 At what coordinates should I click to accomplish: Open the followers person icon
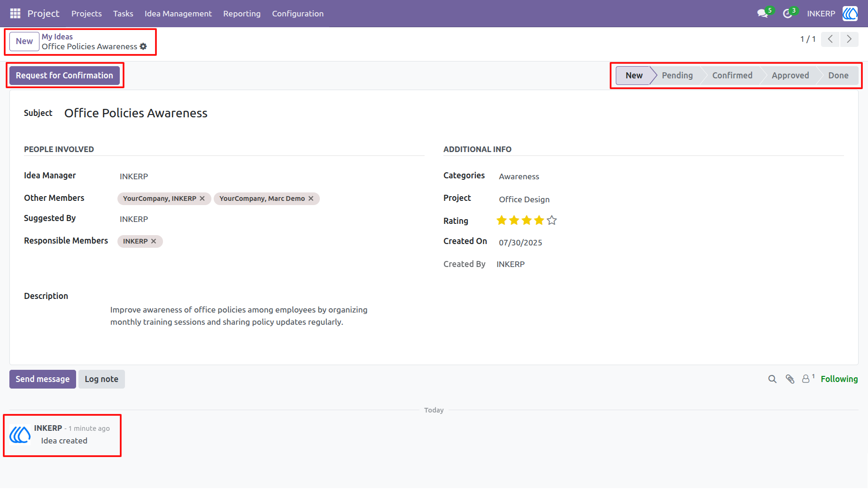click(806, 379)
